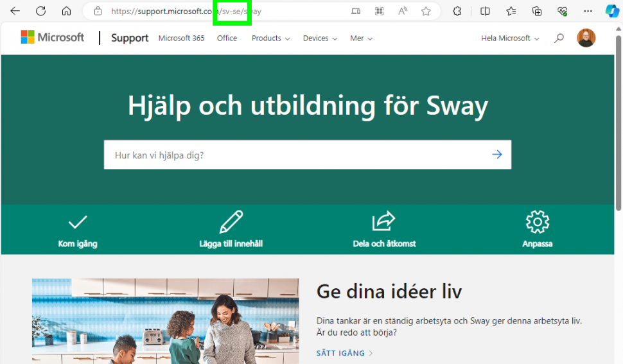Toggle split screen view icon
623x364 pixels.
click(485, 11)
